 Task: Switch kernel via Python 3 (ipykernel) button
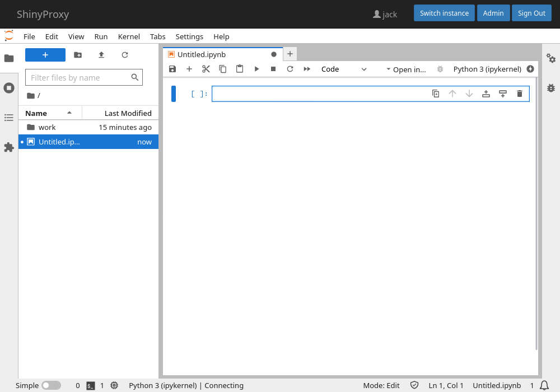click(487, 69)
